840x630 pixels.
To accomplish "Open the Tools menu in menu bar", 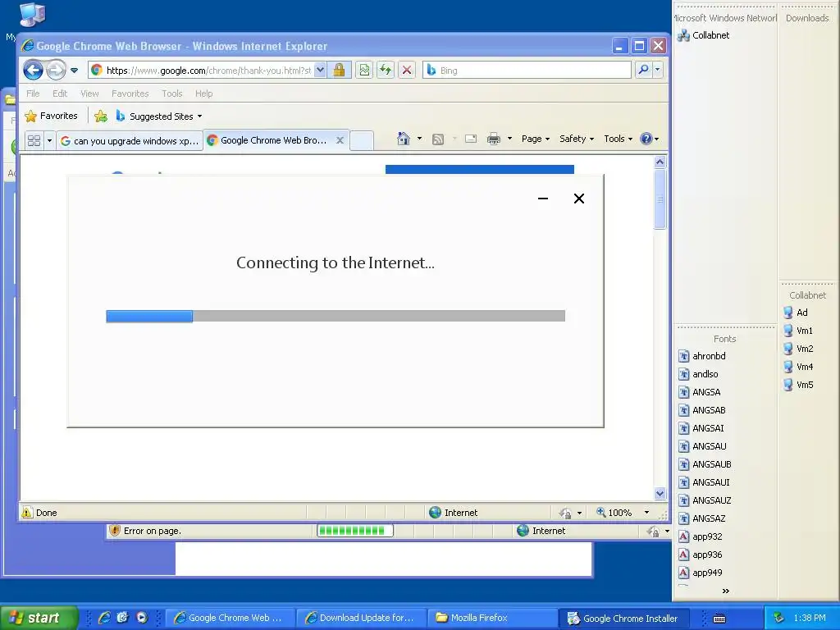I will click(x=172, y=94).
